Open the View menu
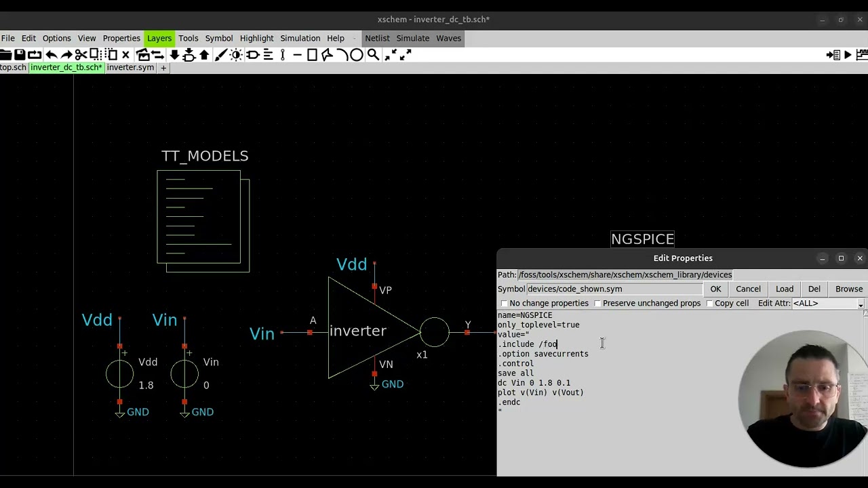The image size is (868, 488). click(x=87, y=38)
